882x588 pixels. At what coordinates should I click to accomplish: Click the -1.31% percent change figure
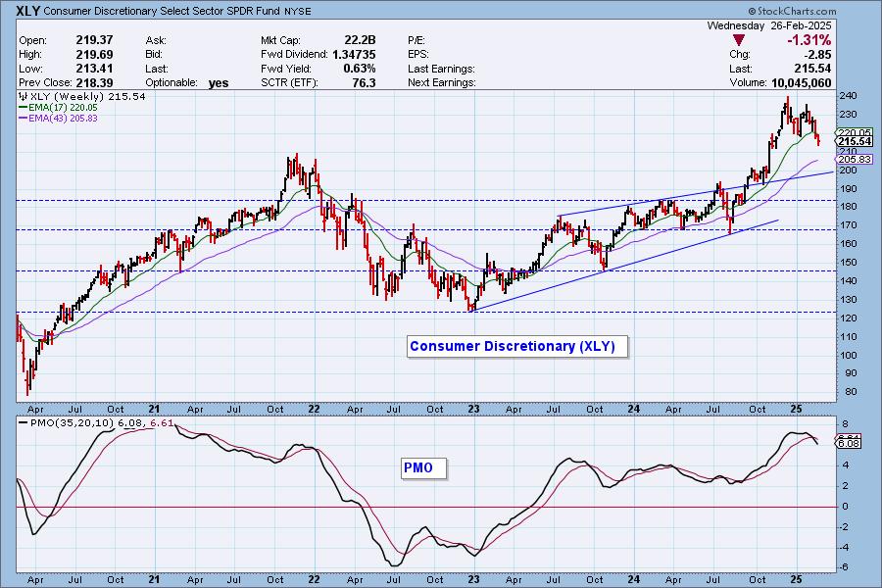pyautogui.click(x=808, y=40)
